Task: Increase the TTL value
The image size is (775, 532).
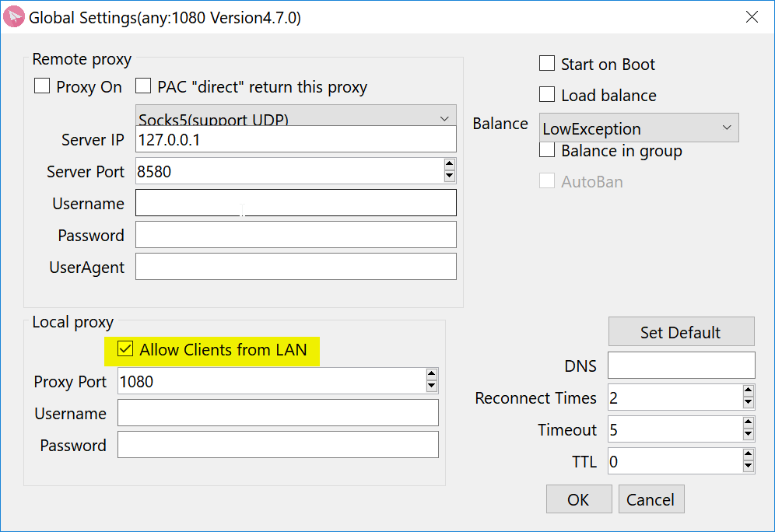Action: 748,456
